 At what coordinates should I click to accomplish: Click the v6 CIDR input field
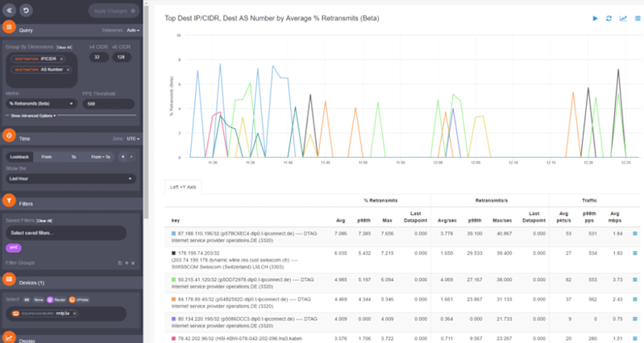pos(122,57)
